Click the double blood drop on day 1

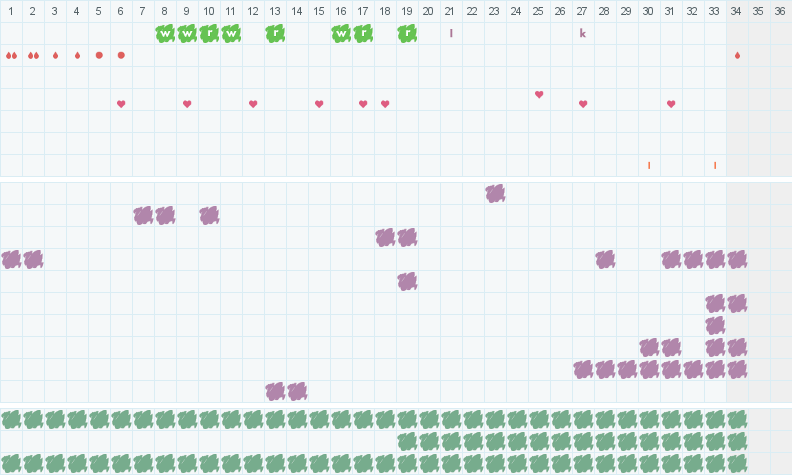[11, 55]
